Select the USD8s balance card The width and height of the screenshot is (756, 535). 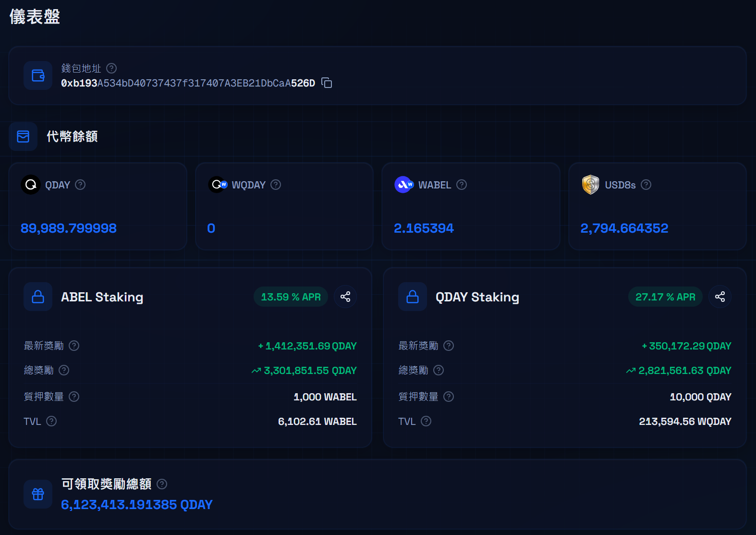(658, 206)
